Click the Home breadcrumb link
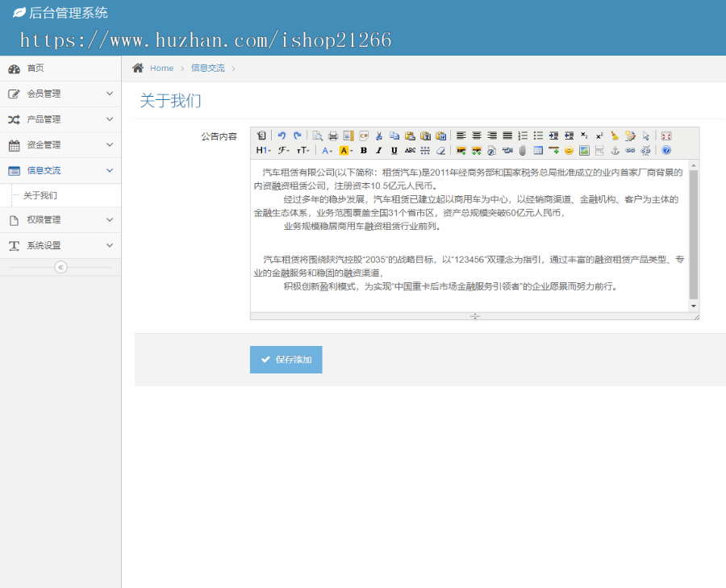Viewport: 726px width, 588px height. [x=161, y=69]
